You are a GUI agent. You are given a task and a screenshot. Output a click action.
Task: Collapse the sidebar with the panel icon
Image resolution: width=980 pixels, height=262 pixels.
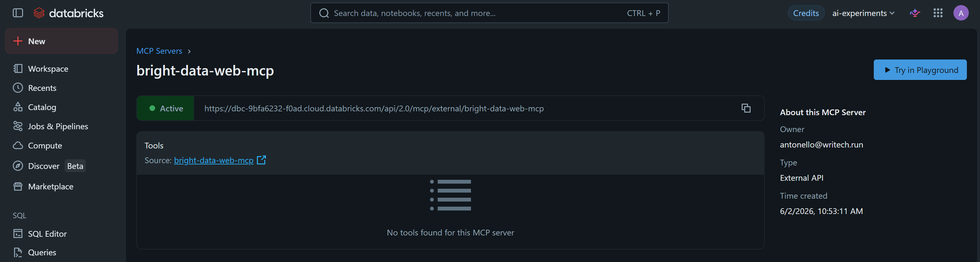coord(18,13)
